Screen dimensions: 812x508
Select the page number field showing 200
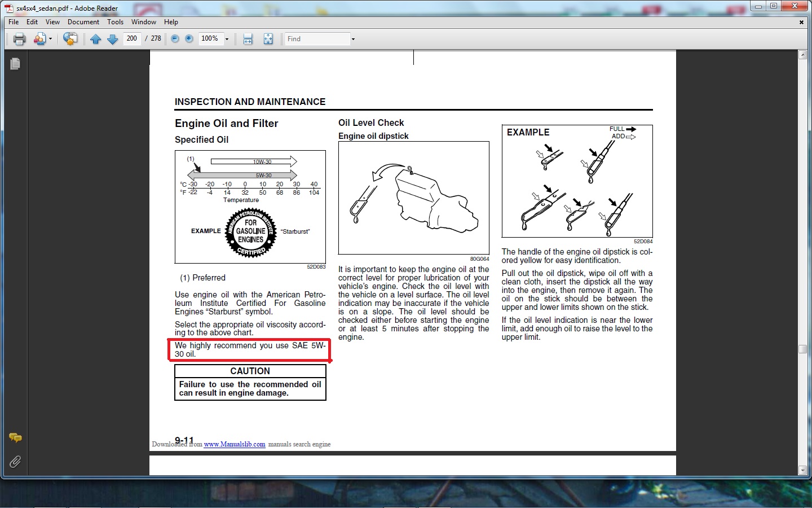(132, 38)
